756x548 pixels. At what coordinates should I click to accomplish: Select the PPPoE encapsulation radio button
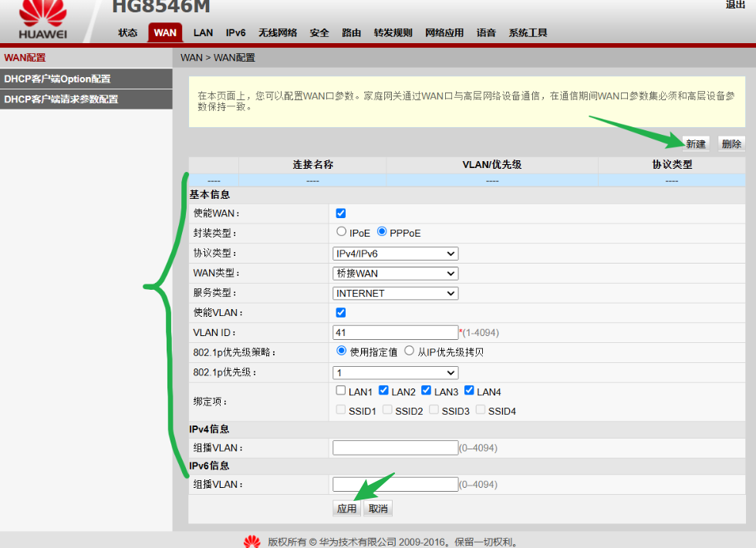382,232
